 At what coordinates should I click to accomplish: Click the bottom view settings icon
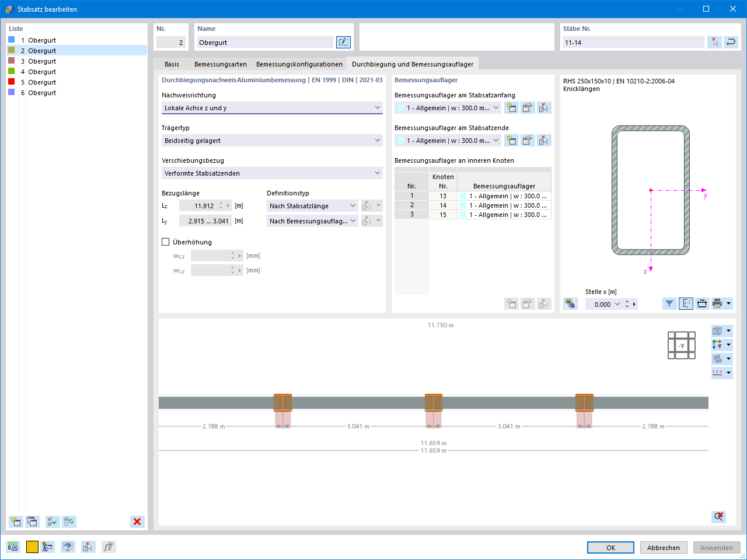pyautogui.click(x=68, y=547)
